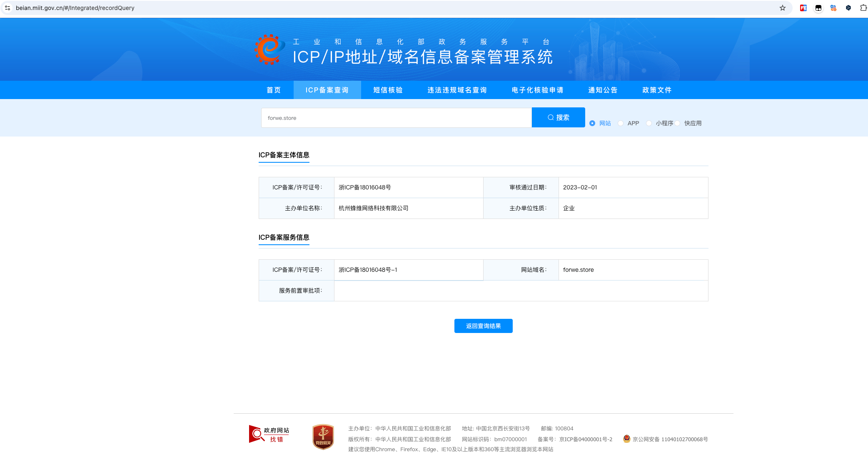Click the forwe.store search input field
Viewport: 868px width, 462px height.
point(396,118)
